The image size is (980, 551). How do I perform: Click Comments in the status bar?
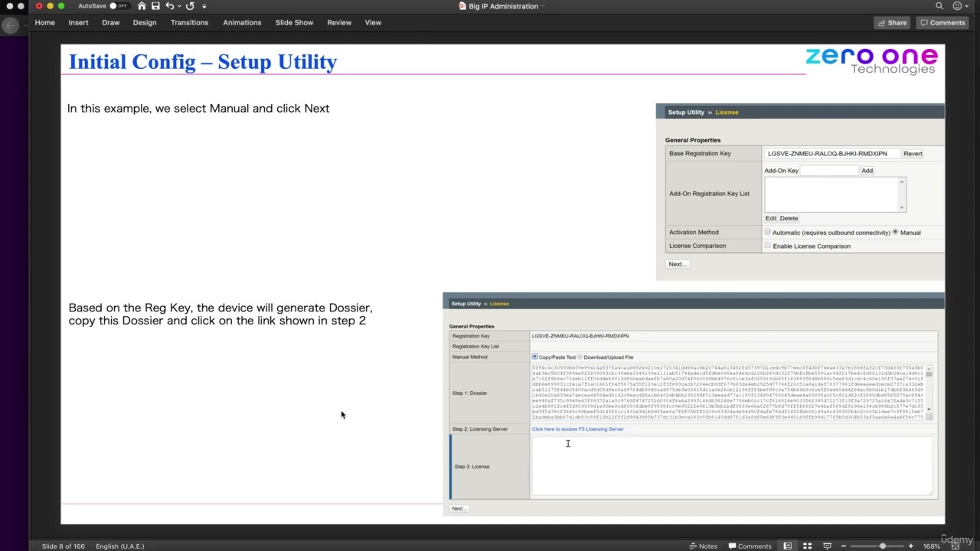pyautogui.click(x=750, y=546)
